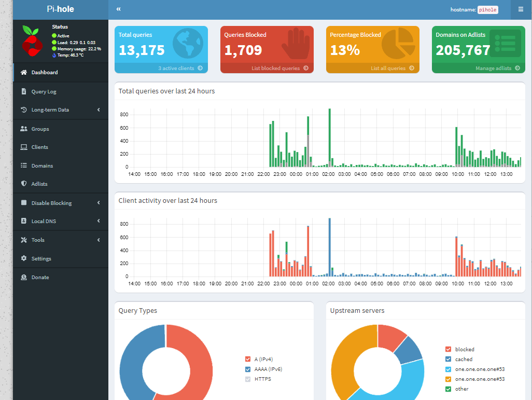Click the Pi-hole raspberry logo
Screen dimensions: 532x400
32,40
